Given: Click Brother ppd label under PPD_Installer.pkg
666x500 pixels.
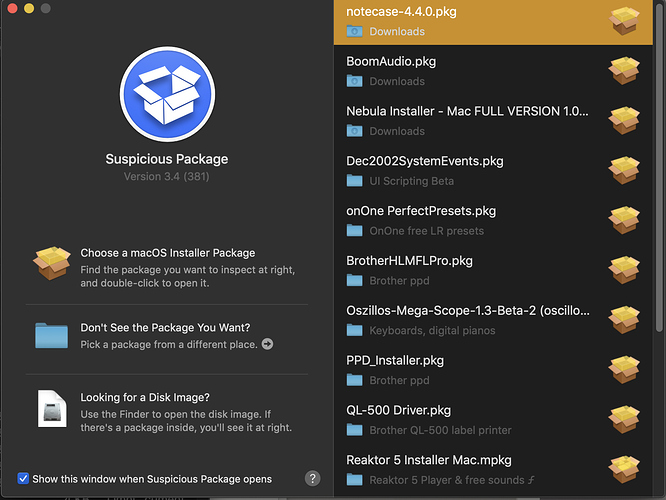Looking at the screenshot, I should coord(399,380).
